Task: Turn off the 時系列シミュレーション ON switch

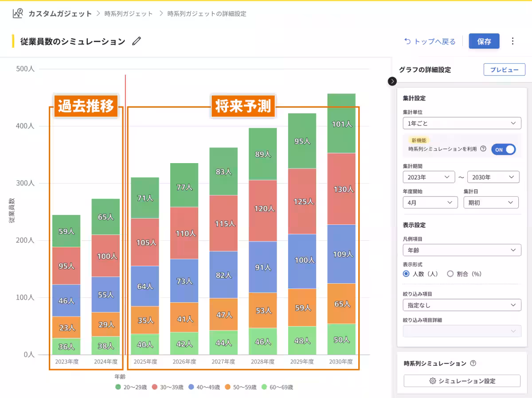Action: point(504,149)
